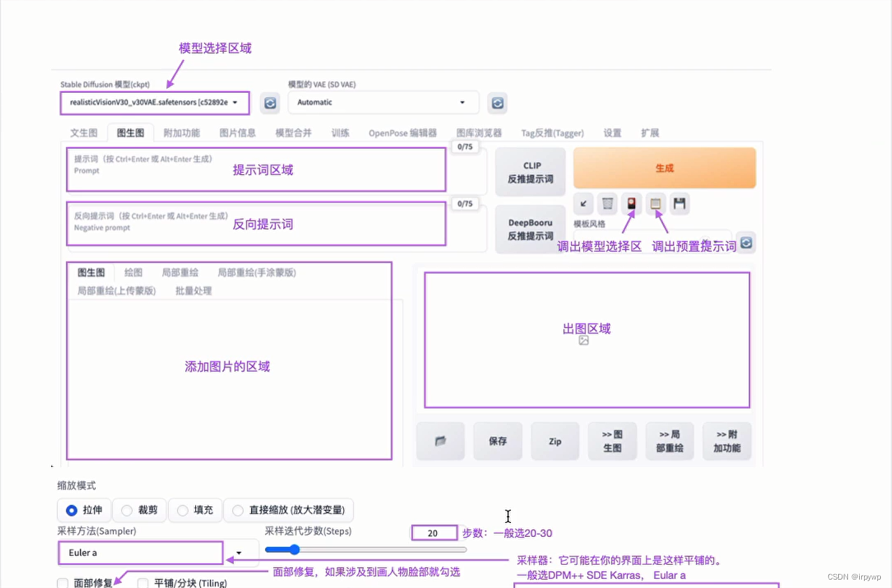Switch to the 文生图 tab
The height and width of the screenshot is (588, 892).
(84, 133)
